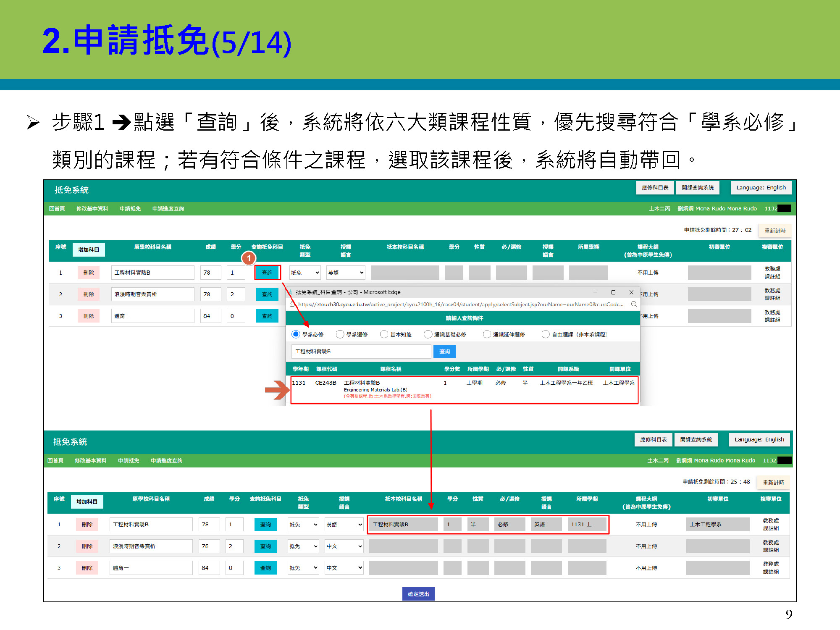Click 查詢 for lower 浪漫時期音樂賞析 row
Screen dimensions: 840x630
[x=265, y=546]
